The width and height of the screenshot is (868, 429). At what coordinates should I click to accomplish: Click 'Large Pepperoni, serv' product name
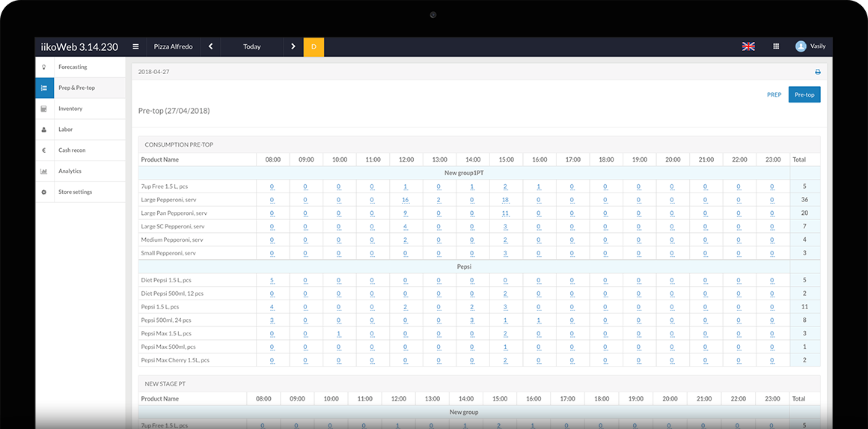coord(168,200)
